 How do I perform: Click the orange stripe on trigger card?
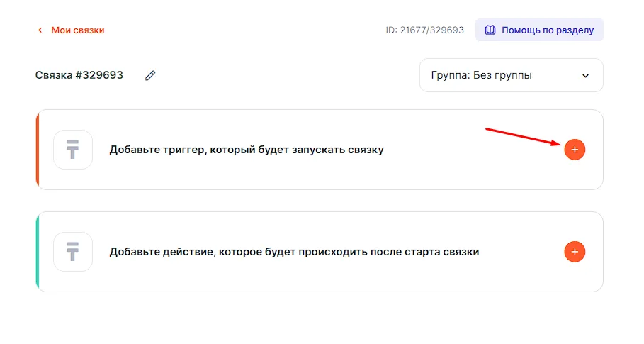coord(38,150)
